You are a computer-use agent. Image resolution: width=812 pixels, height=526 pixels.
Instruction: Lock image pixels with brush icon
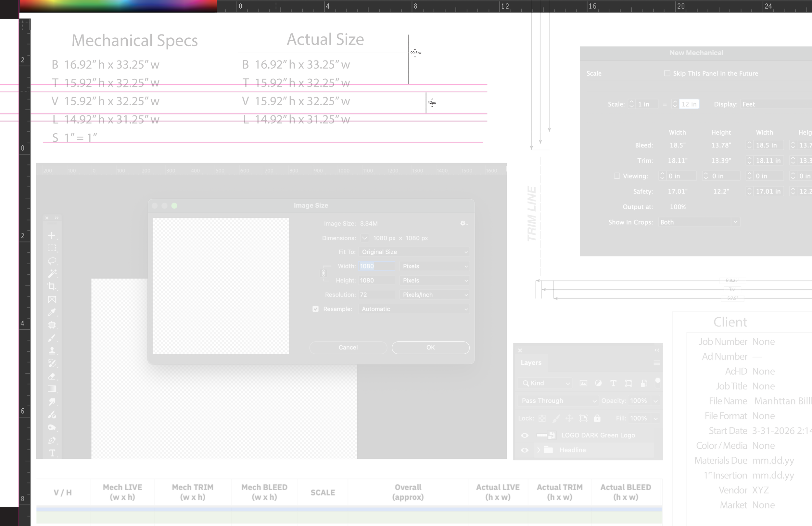[x=556, y=418]
